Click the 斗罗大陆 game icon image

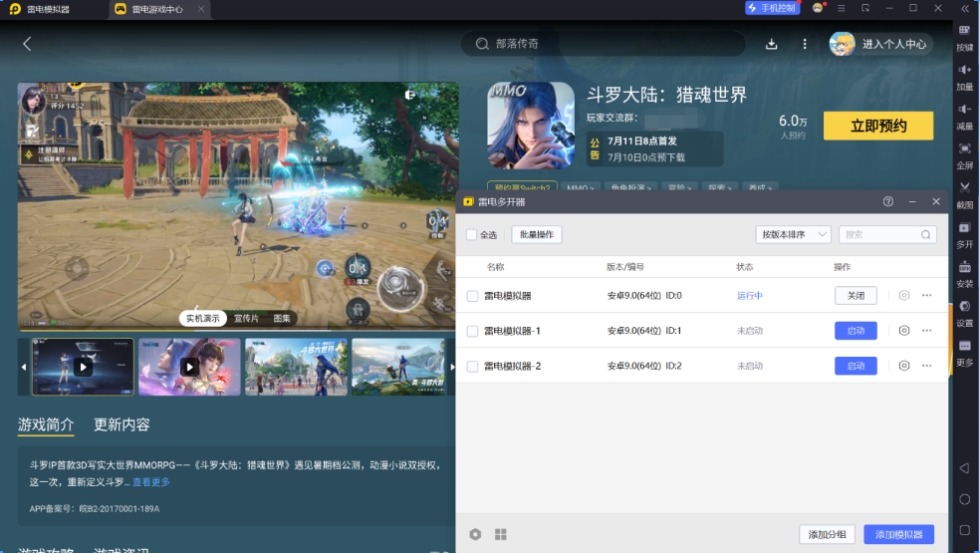531,126
